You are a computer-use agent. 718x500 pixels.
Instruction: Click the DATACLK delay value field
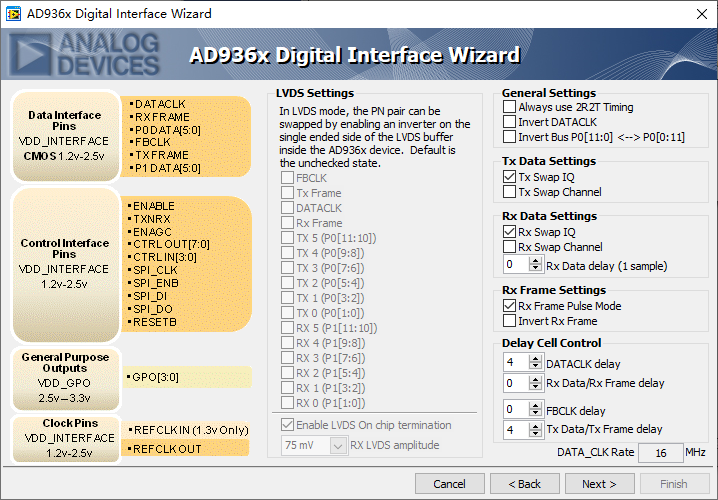[516, 363]
